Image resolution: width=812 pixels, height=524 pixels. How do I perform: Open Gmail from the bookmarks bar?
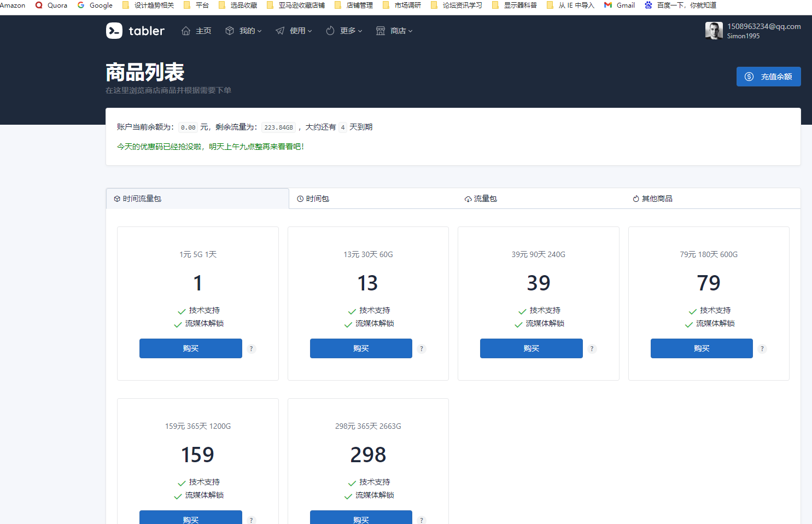[618, 5]
